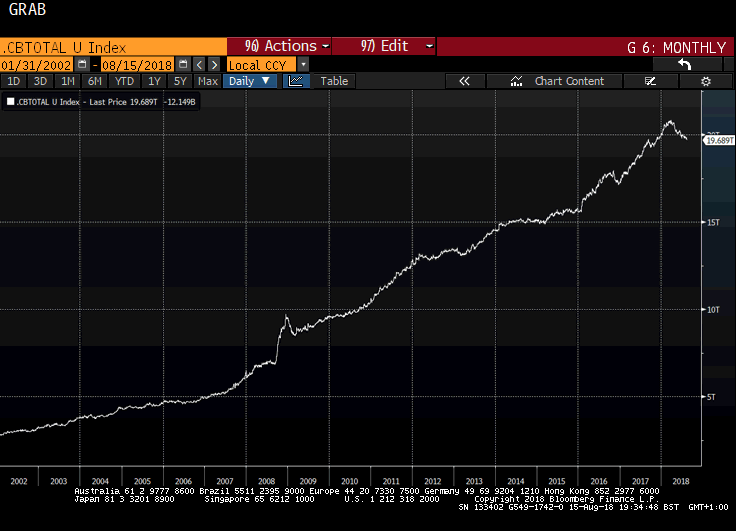Click the 19.689T last price axis tag
This screenshot has height=531, width=736.
(x=720, y=140)
